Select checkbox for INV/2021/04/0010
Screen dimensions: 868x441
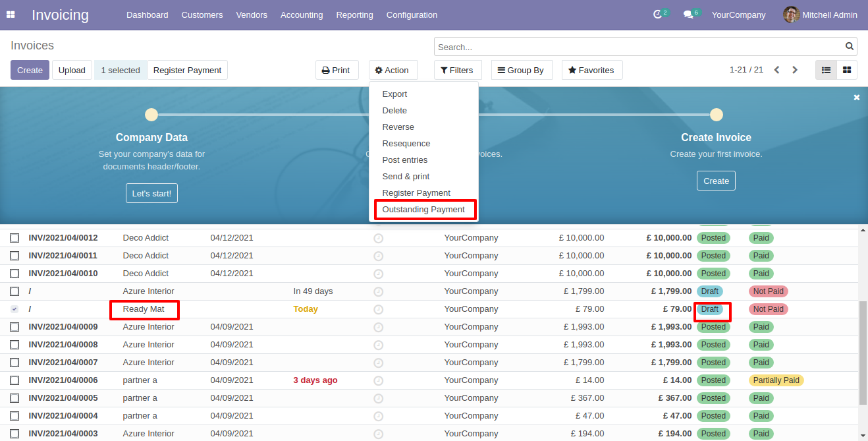14,274
